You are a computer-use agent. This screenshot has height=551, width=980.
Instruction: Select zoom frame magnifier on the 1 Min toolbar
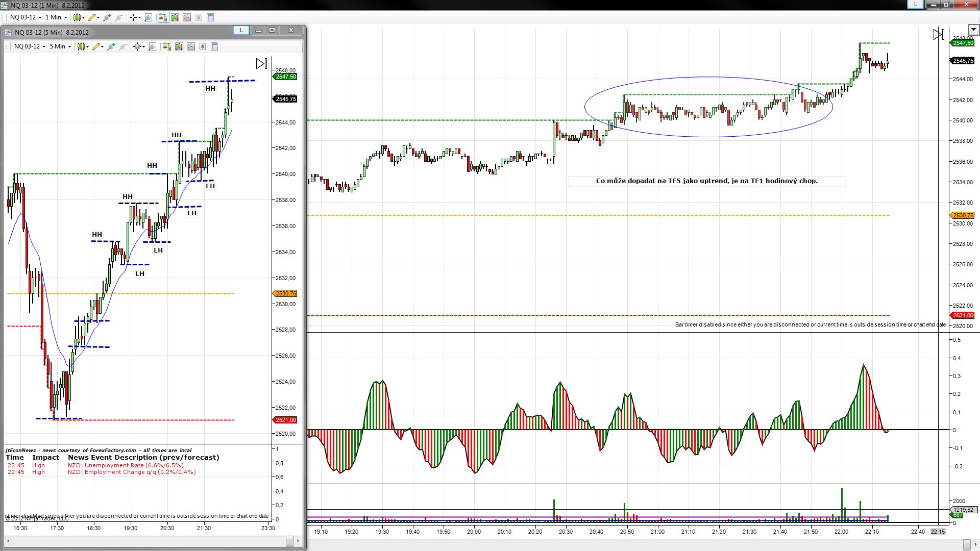[x=148, y=17]
